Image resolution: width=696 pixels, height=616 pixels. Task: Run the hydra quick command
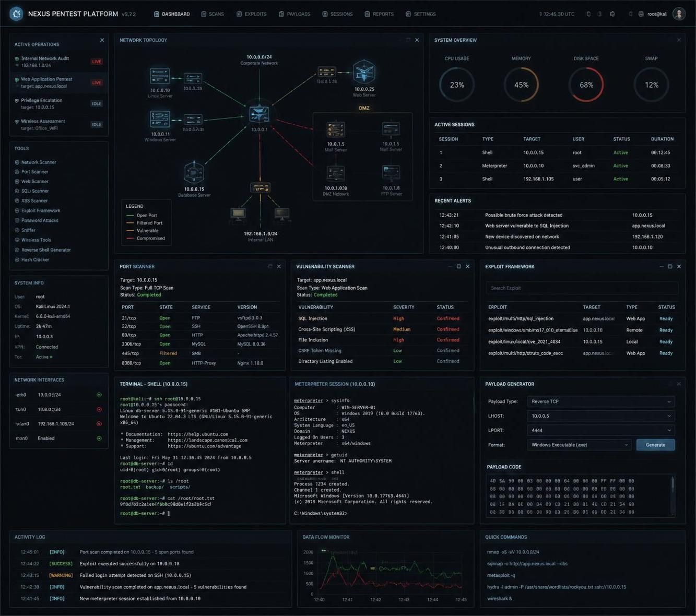557,587
